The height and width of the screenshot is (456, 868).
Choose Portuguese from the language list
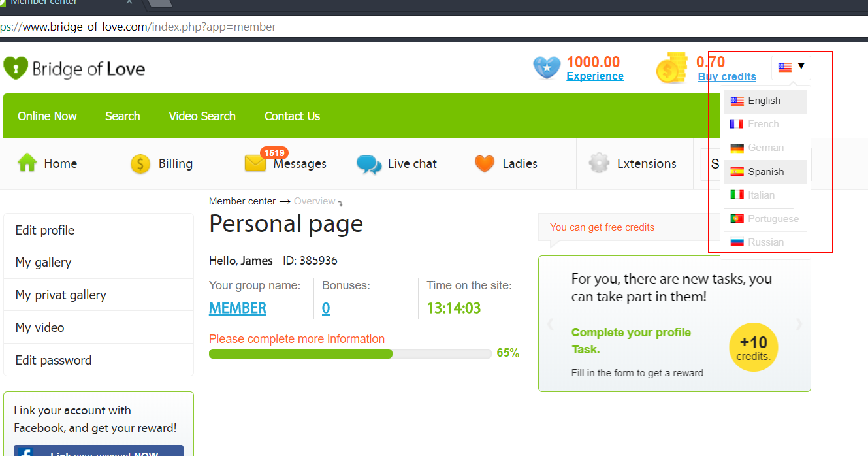pos(765,219)
